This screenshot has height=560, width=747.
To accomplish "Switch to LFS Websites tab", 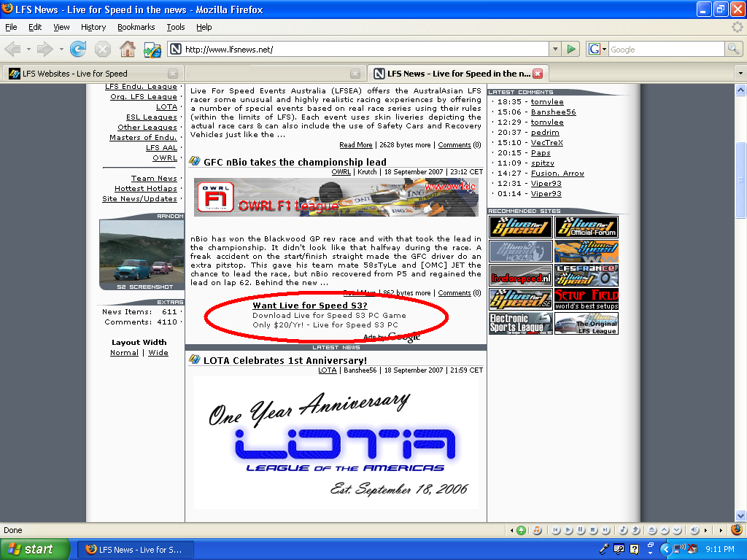I will pyautogui.click(x=91, y=74).
